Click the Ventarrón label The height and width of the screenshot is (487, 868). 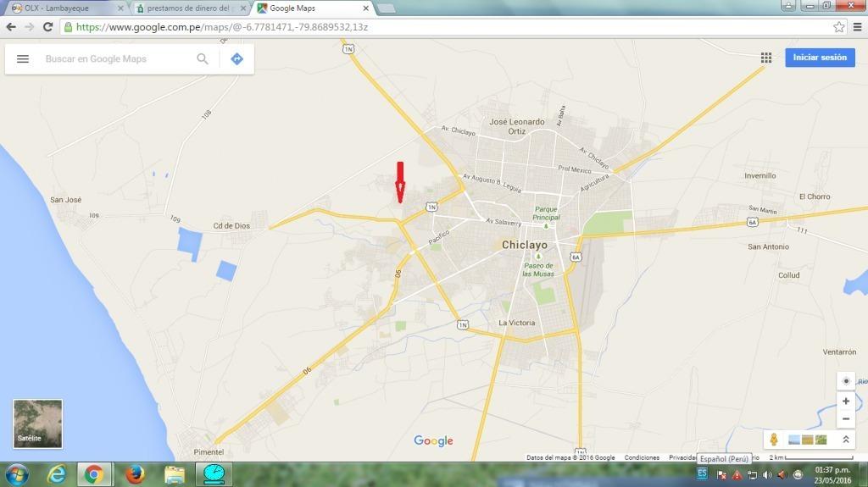[x=839, y=352]
